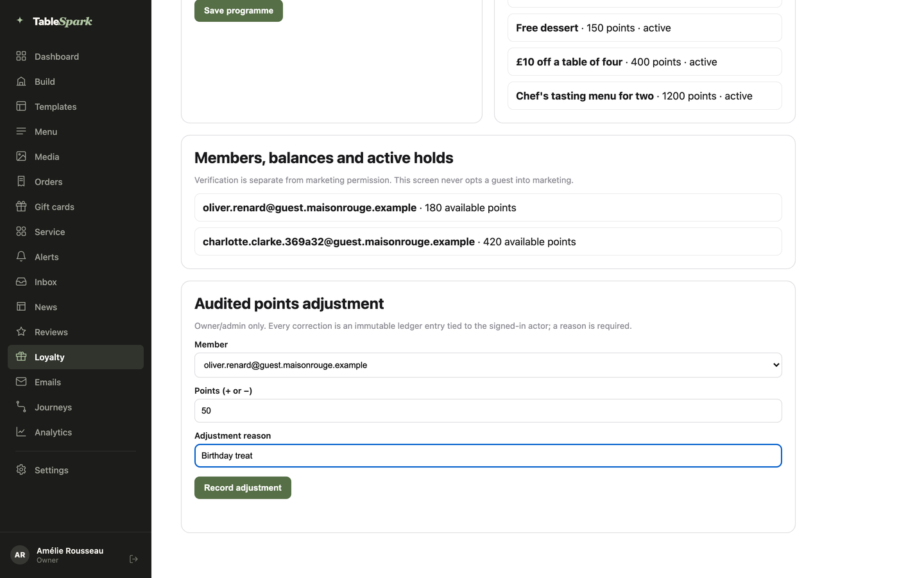The height and width of the screenshot is (578, 924).
Task: Click the Dashboard icon in sidebar
Action: (21, 57)
